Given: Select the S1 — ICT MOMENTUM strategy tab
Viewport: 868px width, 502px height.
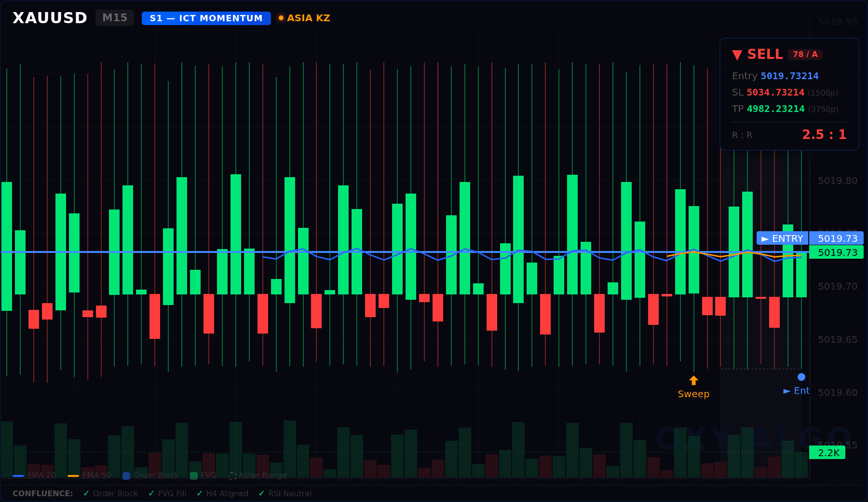Looking at the screenshot, I should tap(205, 18).
